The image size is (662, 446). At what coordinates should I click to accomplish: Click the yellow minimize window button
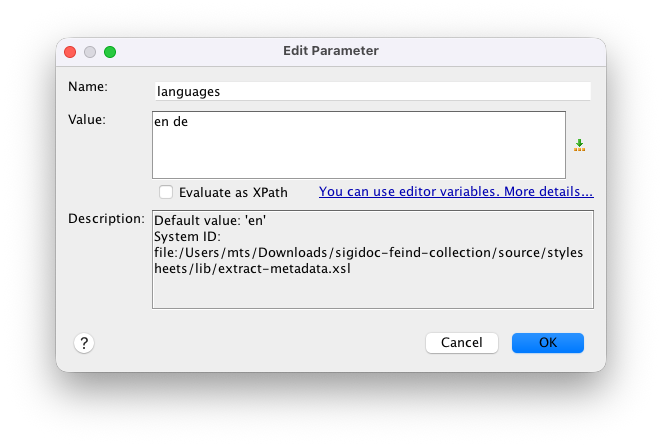coord(90,51)
